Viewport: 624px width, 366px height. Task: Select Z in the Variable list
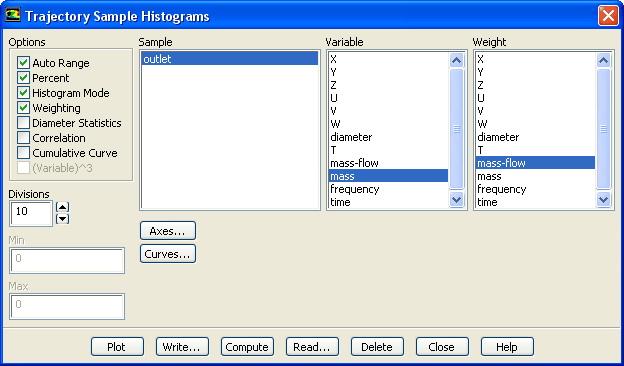tap(388, 85)
